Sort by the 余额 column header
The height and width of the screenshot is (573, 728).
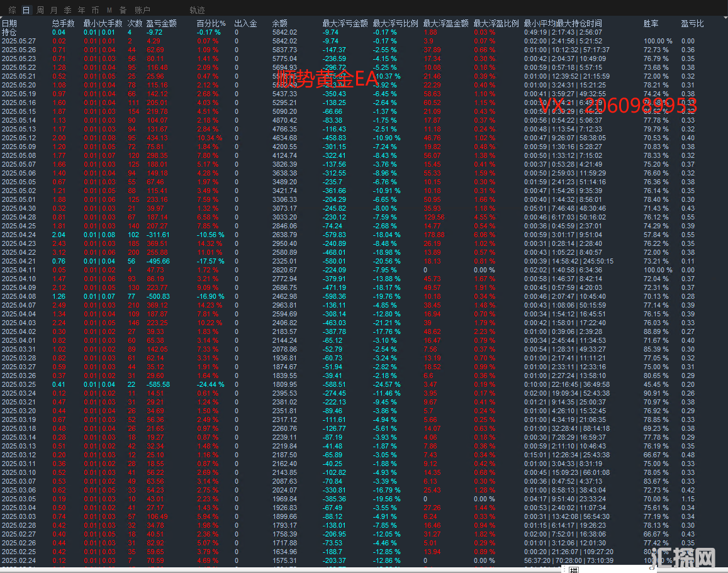point(279,23)
